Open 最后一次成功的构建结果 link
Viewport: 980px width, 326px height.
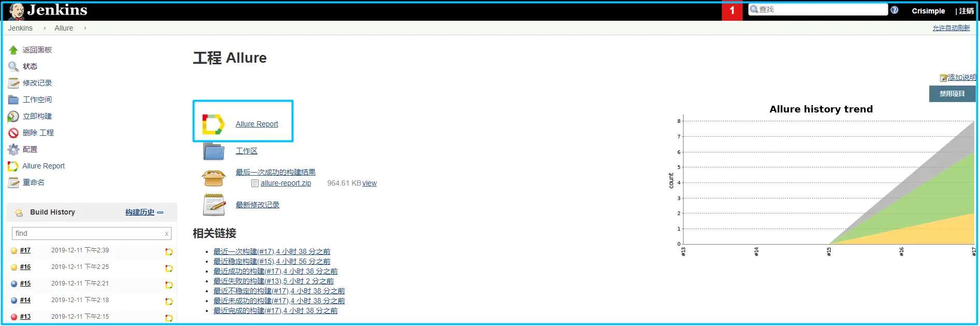[276, 172]
